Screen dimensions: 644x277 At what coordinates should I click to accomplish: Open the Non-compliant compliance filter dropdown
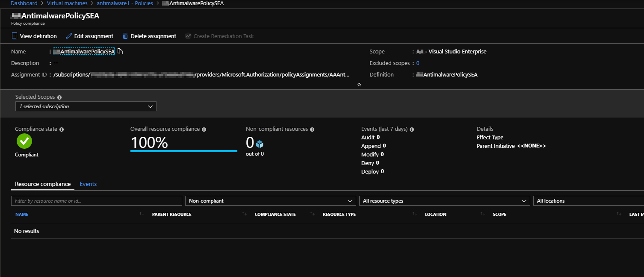271,201
